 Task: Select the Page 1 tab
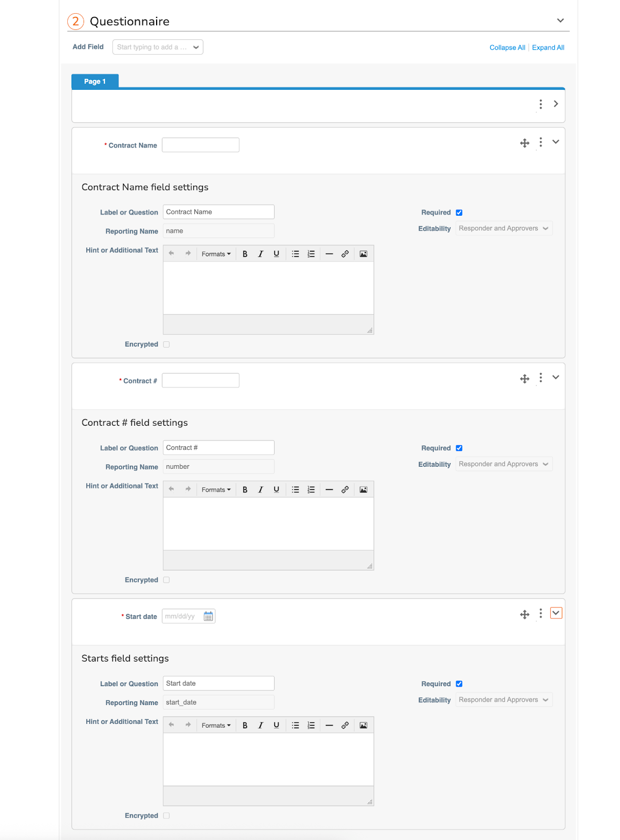point(95,81)
